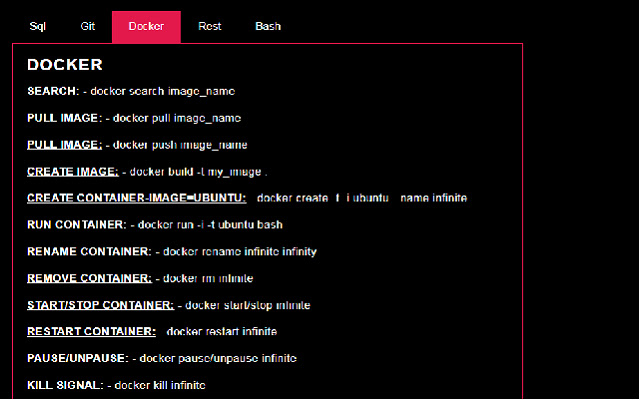640x400 pixels.
Task: Open the Rest tab
Action: (x=209, y=27)
